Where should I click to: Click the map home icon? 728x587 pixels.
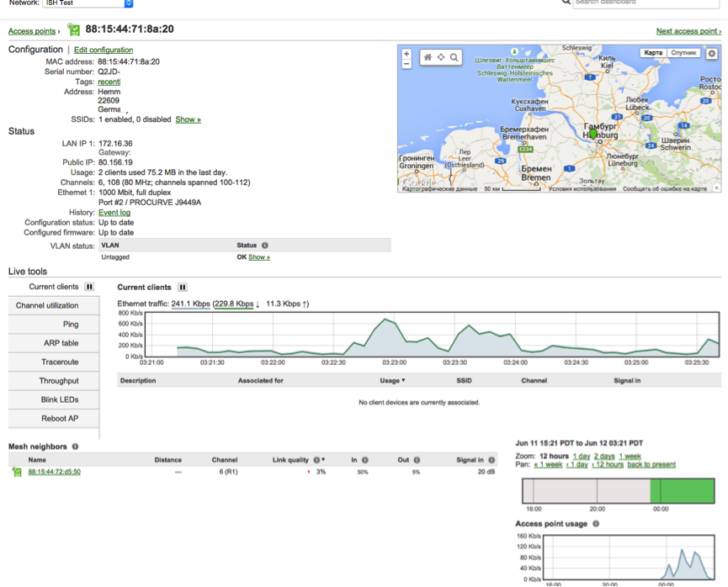click(x=428, y=57)
